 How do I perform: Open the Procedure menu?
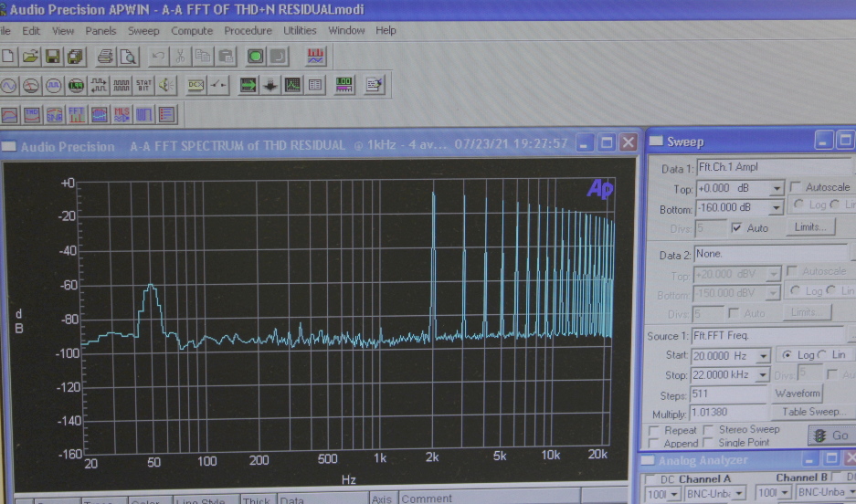coord(248,30)
